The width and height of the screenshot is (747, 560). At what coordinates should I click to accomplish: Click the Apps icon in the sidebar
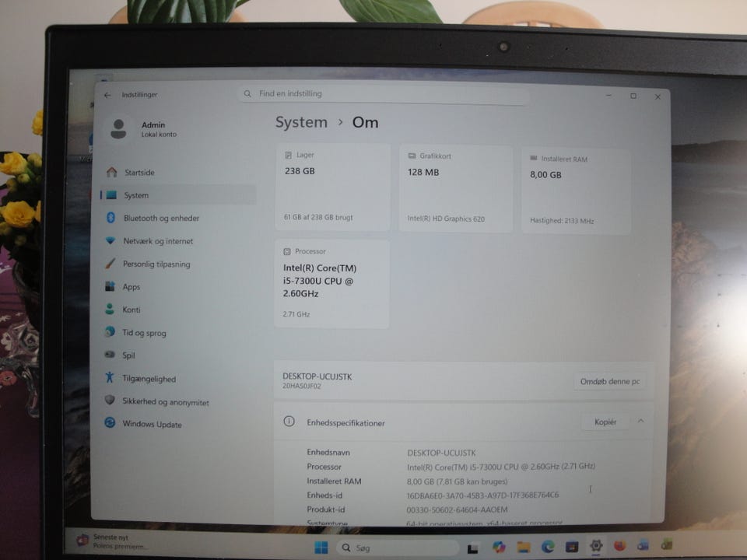click(110, 286)
